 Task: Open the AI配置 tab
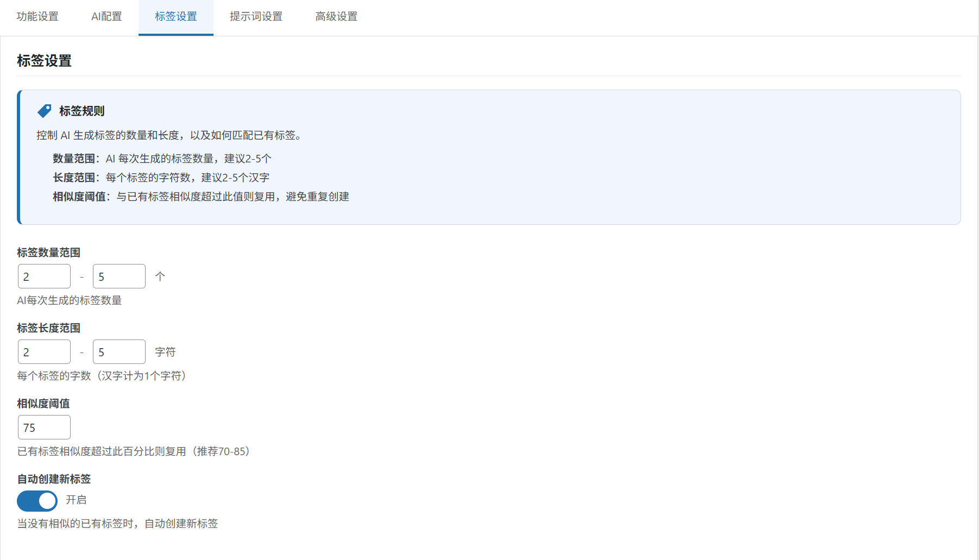105,17
